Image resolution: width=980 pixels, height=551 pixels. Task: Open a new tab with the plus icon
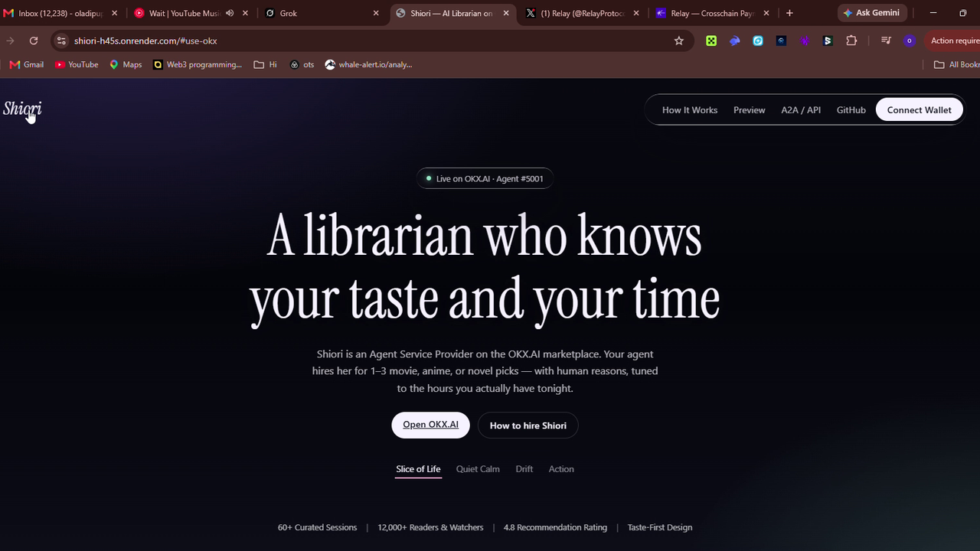(789, 13)
